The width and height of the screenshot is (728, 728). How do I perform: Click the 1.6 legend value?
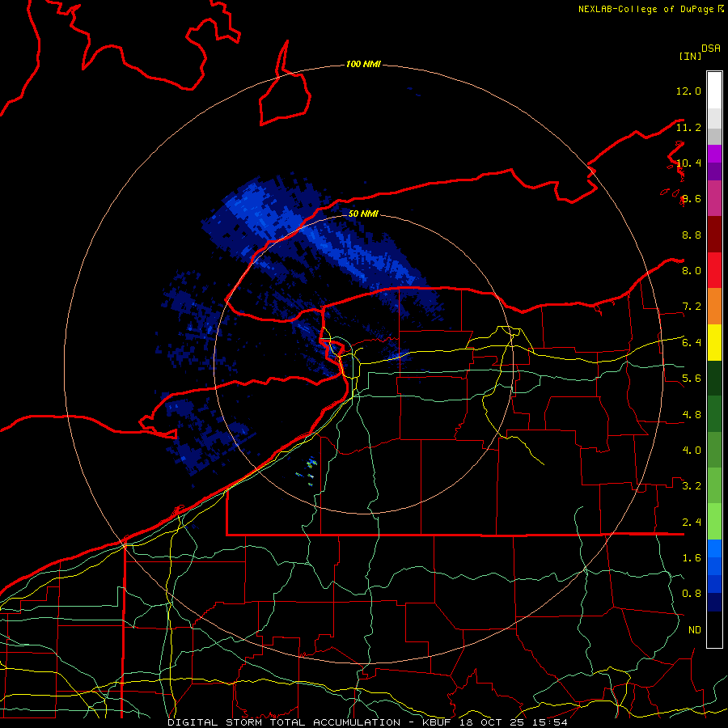(692, 558)
